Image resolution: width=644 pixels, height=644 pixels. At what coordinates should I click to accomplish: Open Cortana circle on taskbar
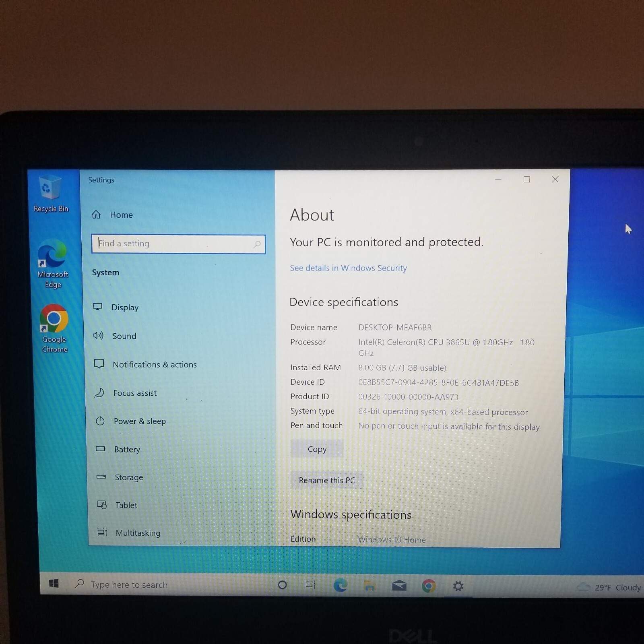pos(283,585)
